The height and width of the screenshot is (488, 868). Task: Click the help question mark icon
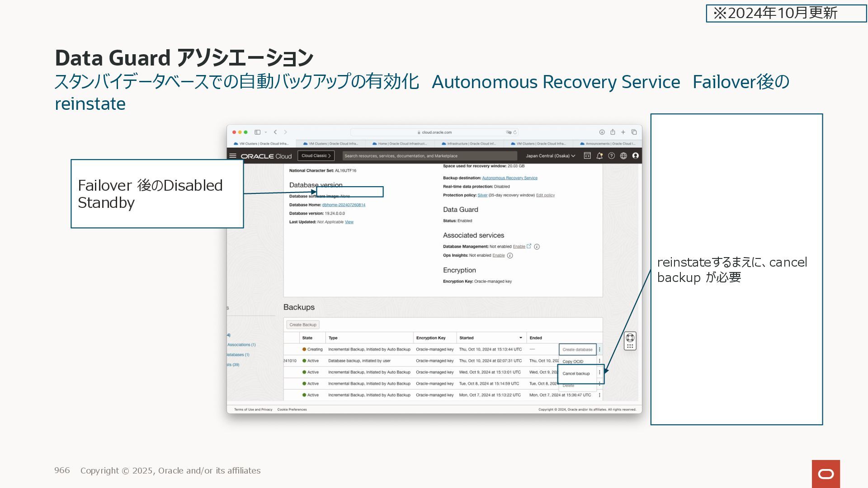[611, 156]
